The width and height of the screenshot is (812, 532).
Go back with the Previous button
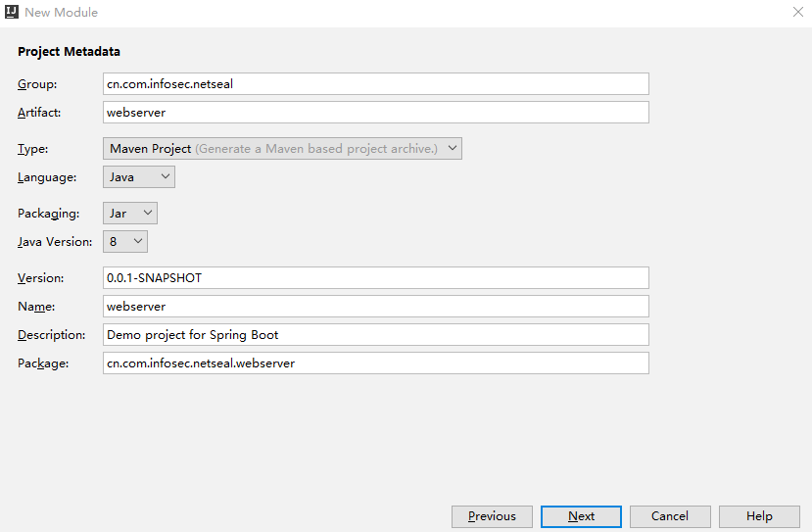[492, 516]
